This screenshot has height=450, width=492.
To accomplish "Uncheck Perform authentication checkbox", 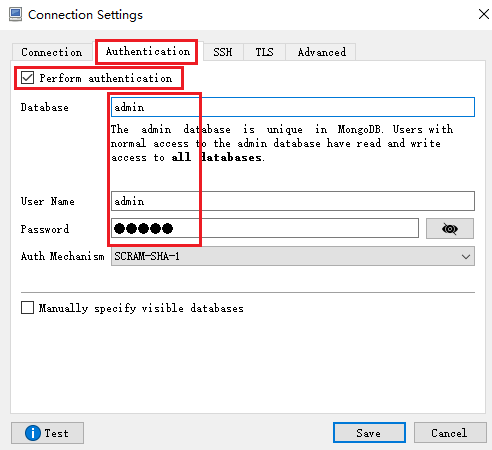I will (x=27, y=78).
